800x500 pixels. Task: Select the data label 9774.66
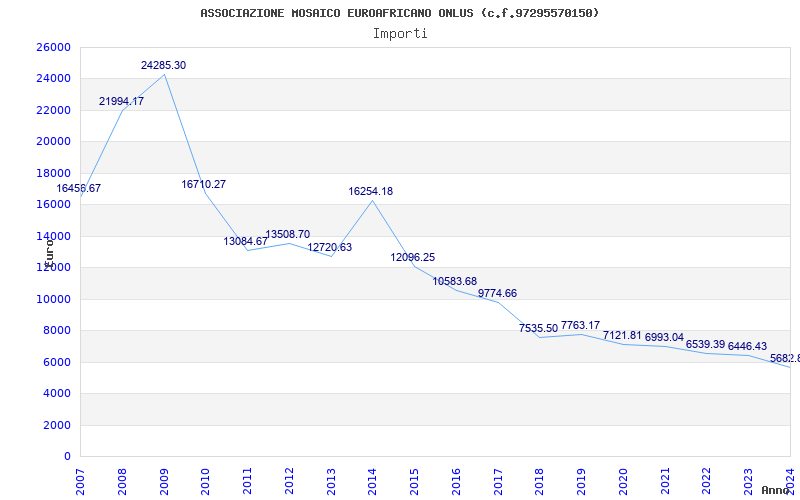[x=497, y=293]
